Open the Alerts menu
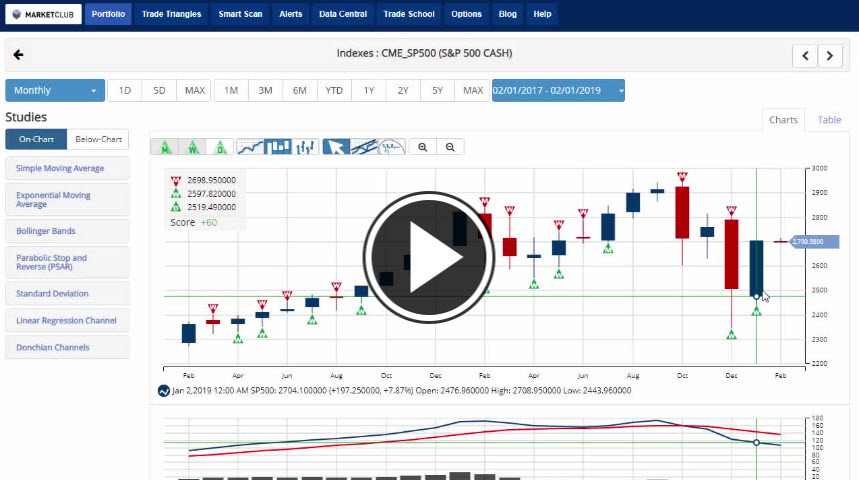Viewport: 859px width, 480px height. point(291,14)
